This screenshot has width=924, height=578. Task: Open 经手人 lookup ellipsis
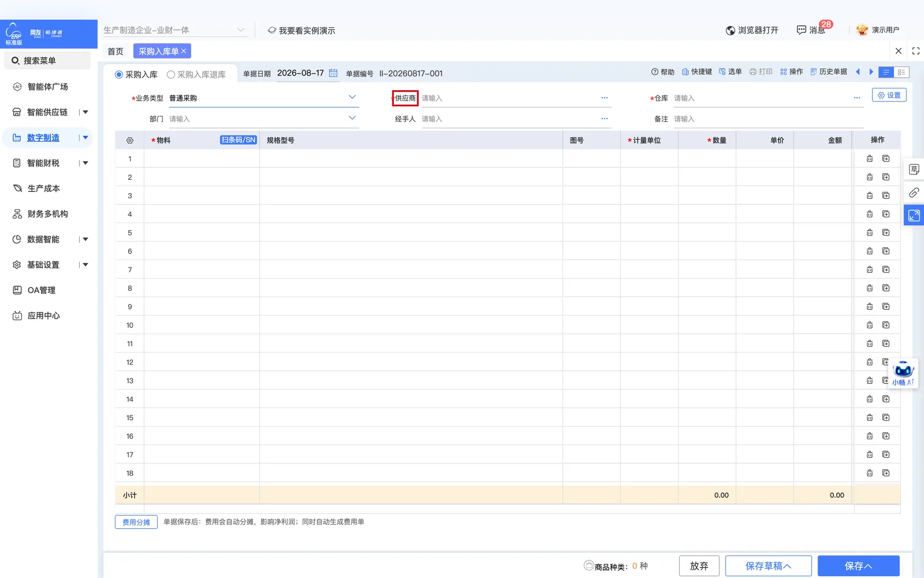[605, 118]
